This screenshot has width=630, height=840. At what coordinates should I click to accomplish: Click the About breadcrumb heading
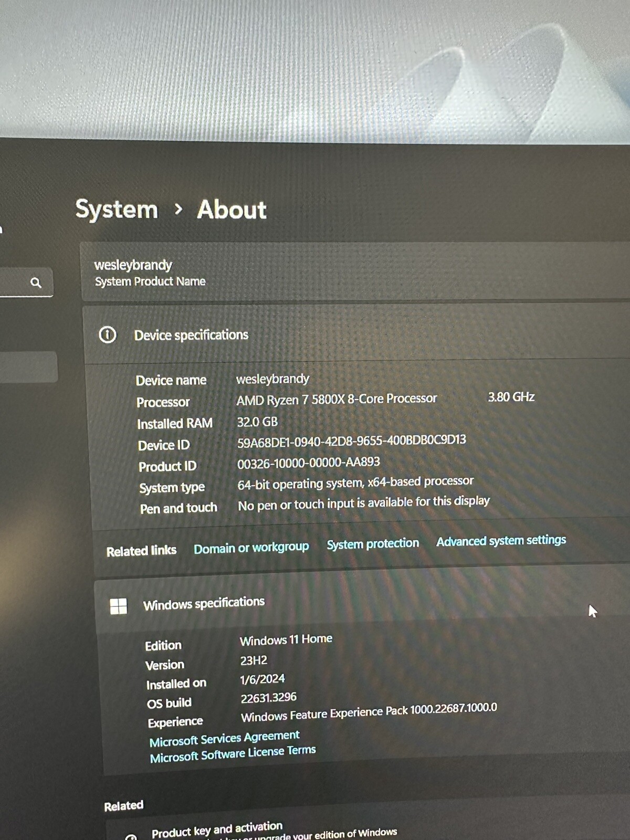coord(232,209)
